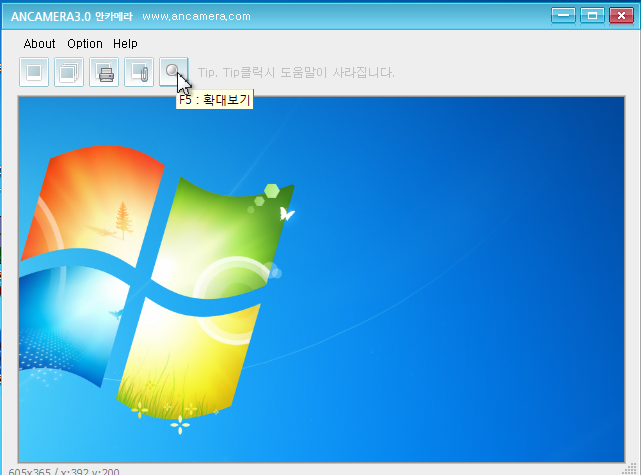The width and height of the screenshot is (641, 475).
Task: Click the www.ancamera.com title text
Action: 196,16
